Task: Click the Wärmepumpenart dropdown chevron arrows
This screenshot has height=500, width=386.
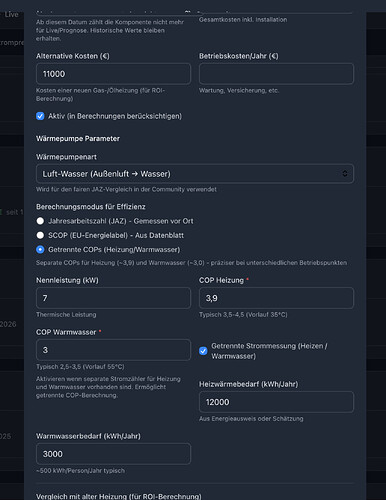Action: tap(345, 174)
